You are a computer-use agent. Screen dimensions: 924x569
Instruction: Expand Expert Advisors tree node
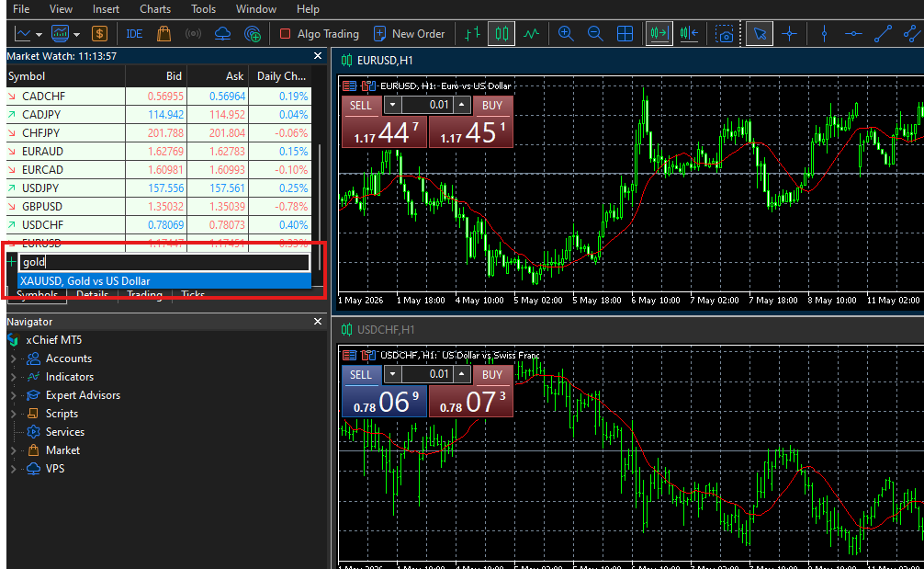pos(14,395)
